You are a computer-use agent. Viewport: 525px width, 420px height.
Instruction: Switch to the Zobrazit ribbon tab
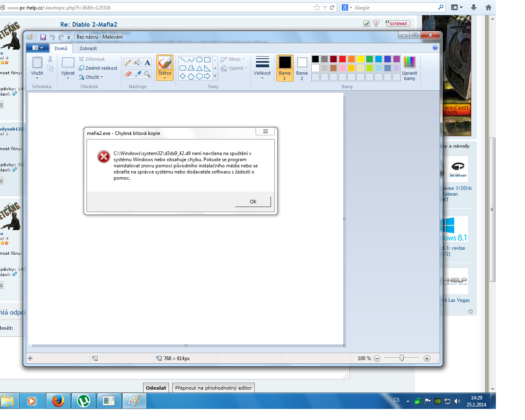pyautogui.click(x=88, y=48)
